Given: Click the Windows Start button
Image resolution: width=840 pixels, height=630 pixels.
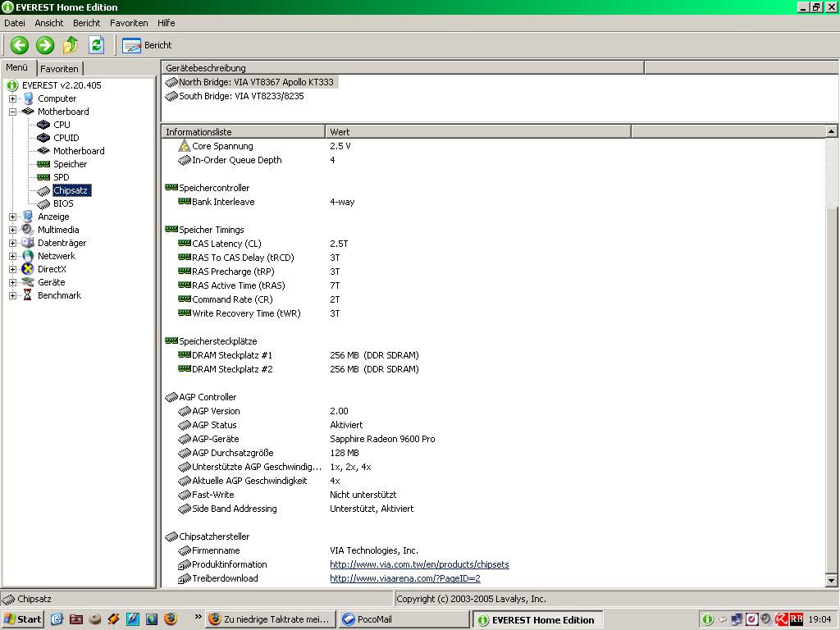Looking at the screenshot, I should pos(22,619).
